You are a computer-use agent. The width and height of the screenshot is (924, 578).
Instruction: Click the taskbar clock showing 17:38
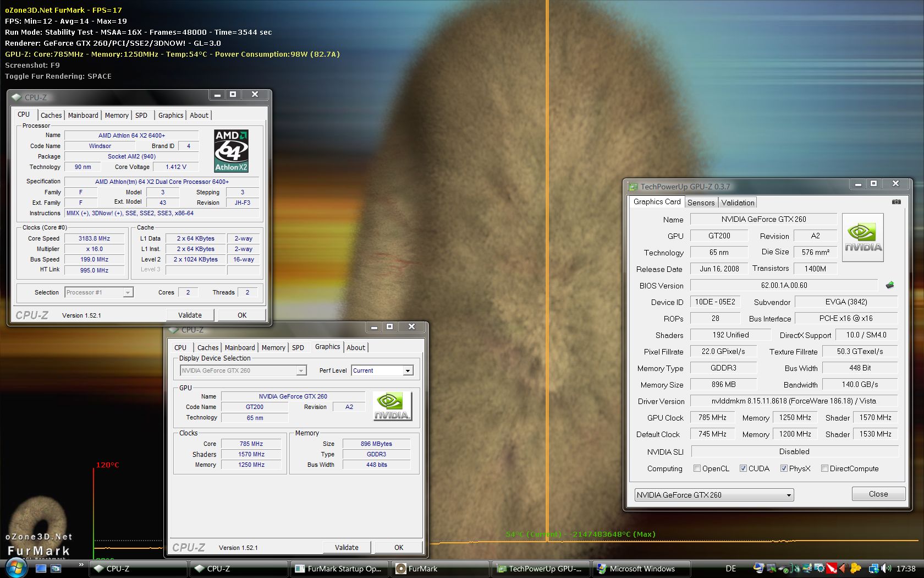(x=906, y=569)
